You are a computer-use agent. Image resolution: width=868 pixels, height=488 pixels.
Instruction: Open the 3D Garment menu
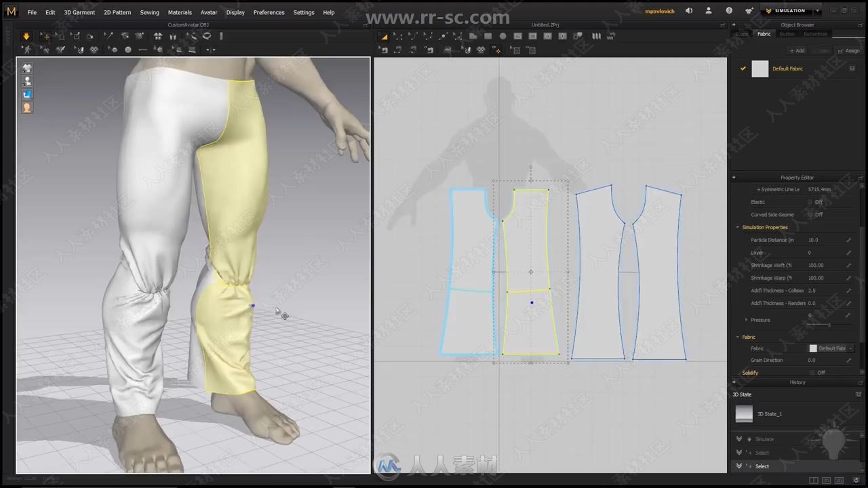coord(79,12)
